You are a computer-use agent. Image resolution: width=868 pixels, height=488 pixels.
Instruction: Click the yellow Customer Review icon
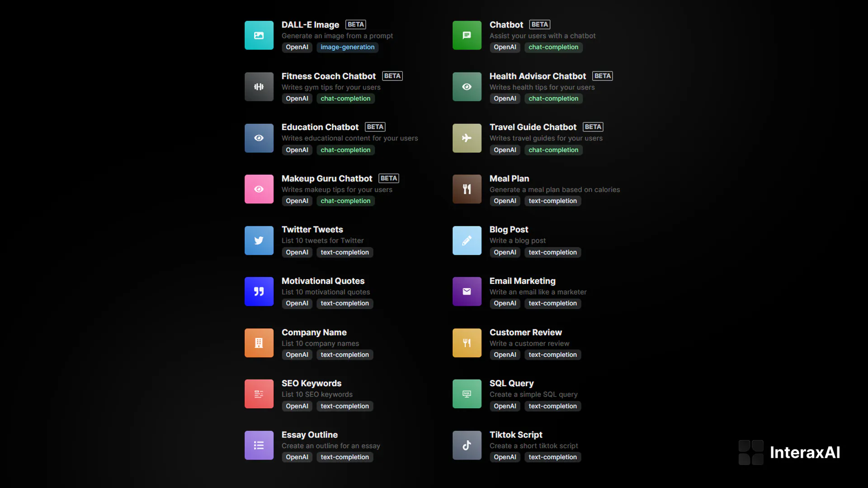467,343
